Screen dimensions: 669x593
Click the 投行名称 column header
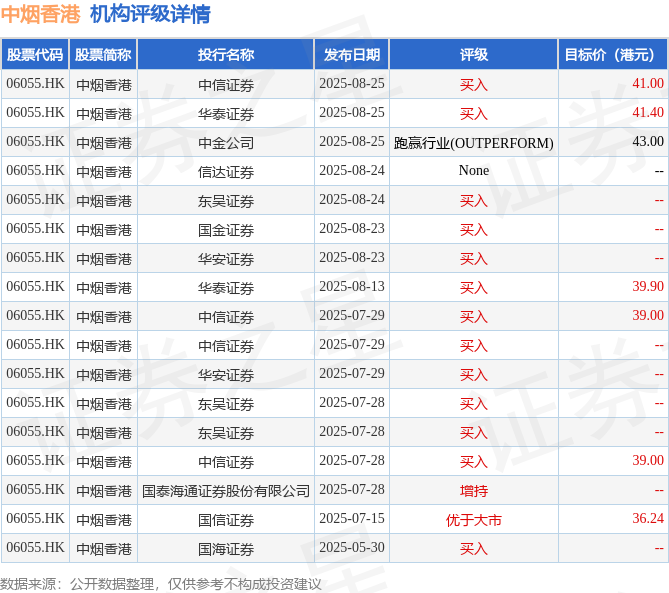[x=226, y=55]
